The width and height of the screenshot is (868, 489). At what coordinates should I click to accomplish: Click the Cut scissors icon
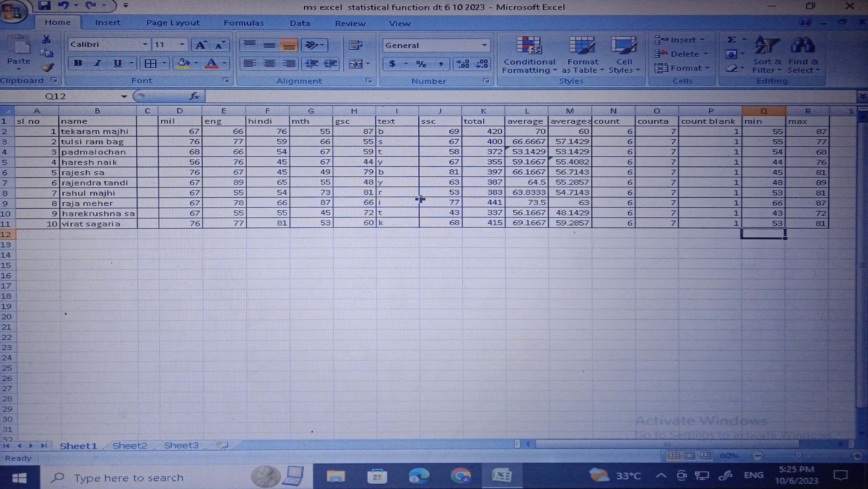coord(46,39)
